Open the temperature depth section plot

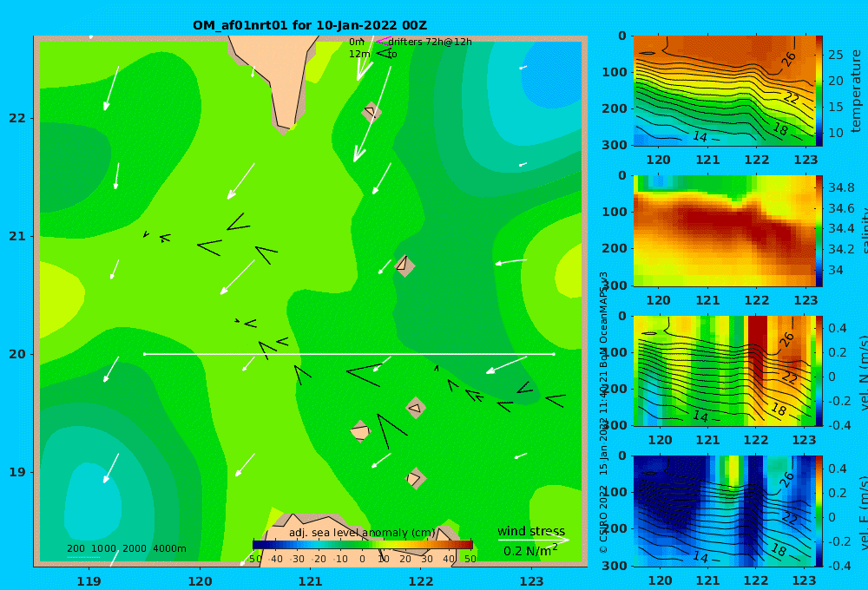(724, 91)
